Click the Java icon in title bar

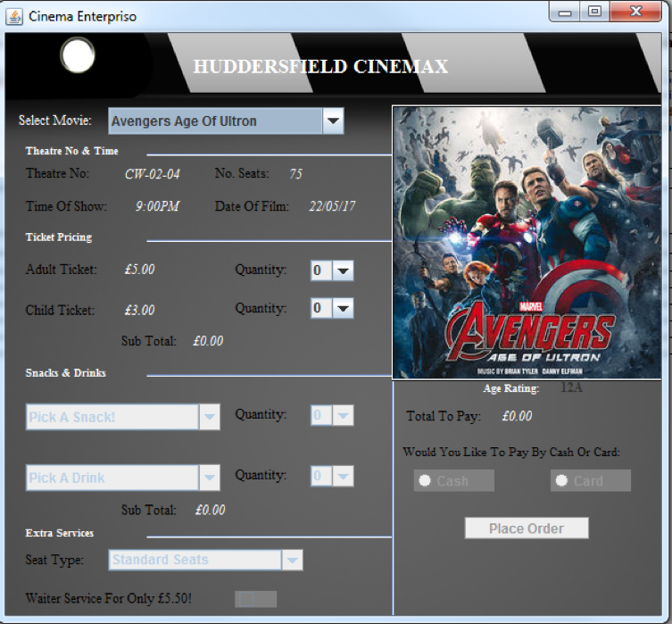coord(14,17)
